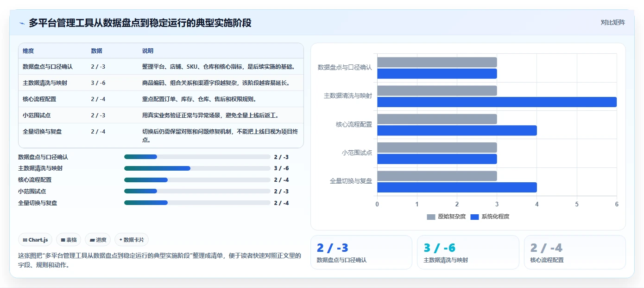Click the 说明 column header
644x288 pixels.
tap(148, 51)
